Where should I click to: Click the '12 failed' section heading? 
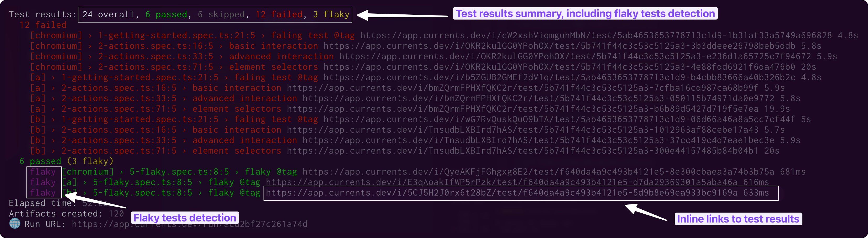coord(42,25)
